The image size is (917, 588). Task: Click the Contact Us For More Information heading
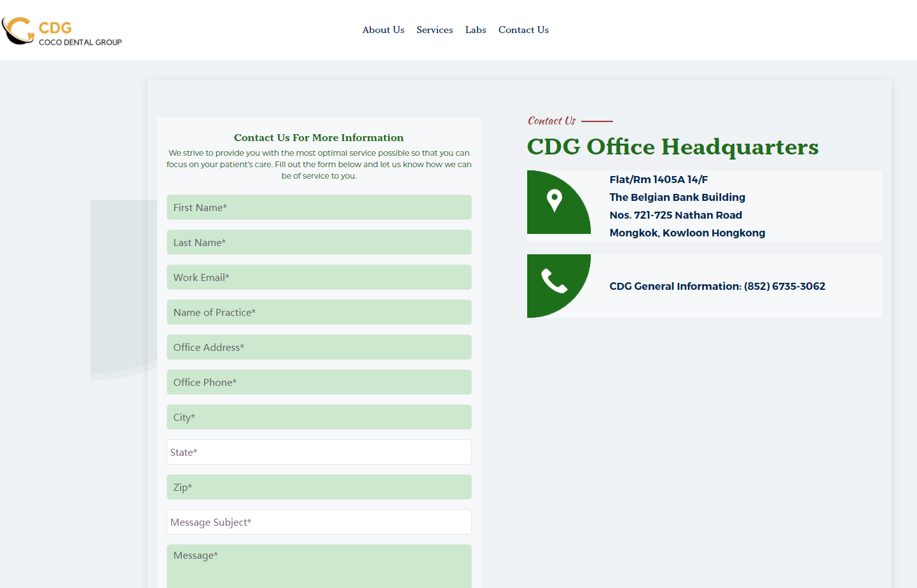click(319, 137)
